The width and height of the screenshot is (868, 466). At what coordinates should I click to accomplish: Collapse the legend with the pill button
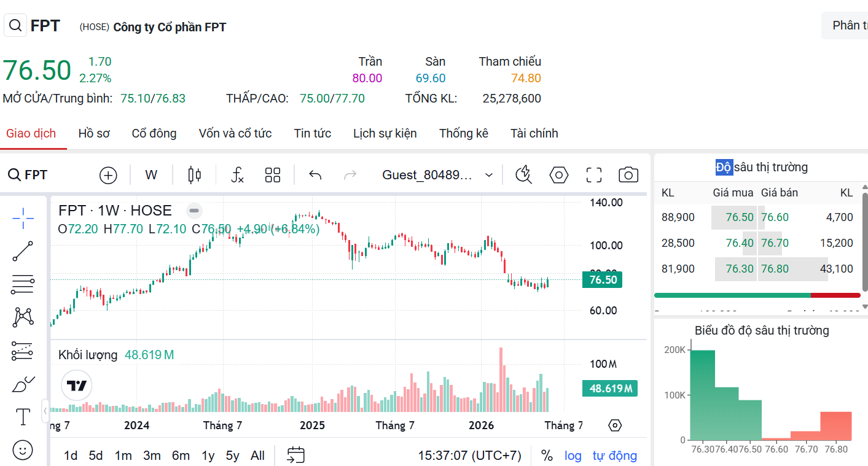[x=194, y=211]
